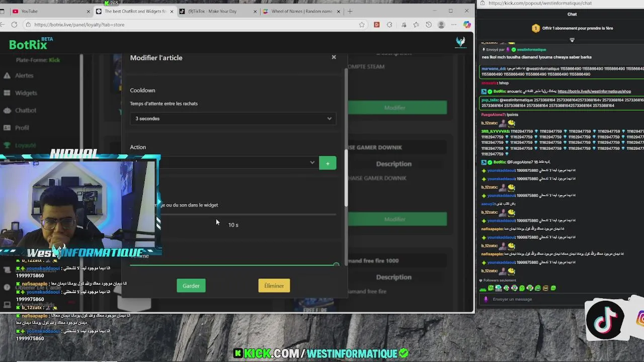Reload the BotRix page

pyautogui.click(x=14, y=25)
